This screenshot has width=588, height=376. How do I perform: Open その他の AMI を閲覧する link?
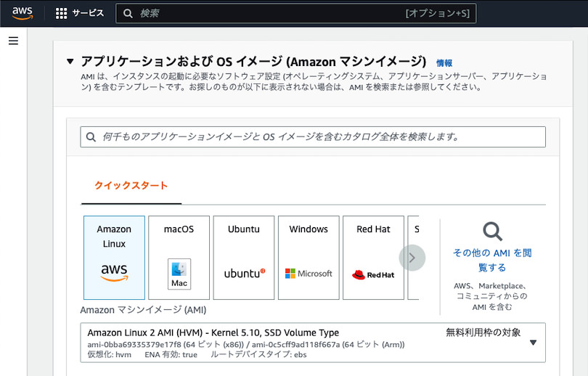point(492,260)
